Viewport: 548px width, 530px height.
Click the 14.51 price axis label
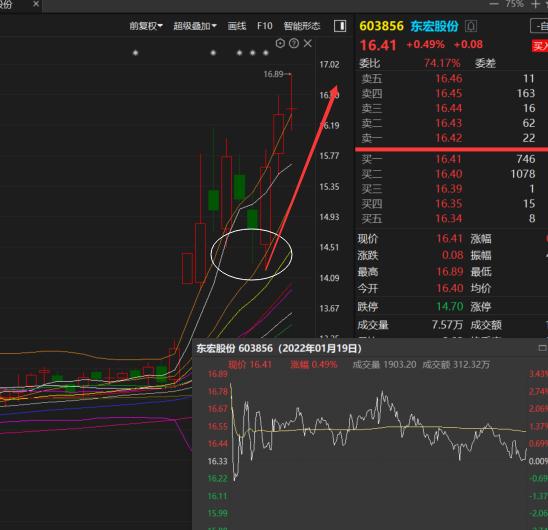(329, 248)
